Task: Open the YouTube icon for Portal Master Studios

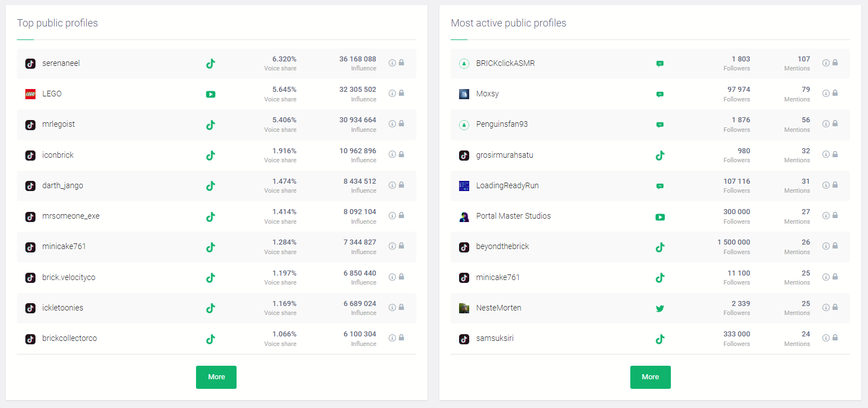Action: tap(660, 216)
